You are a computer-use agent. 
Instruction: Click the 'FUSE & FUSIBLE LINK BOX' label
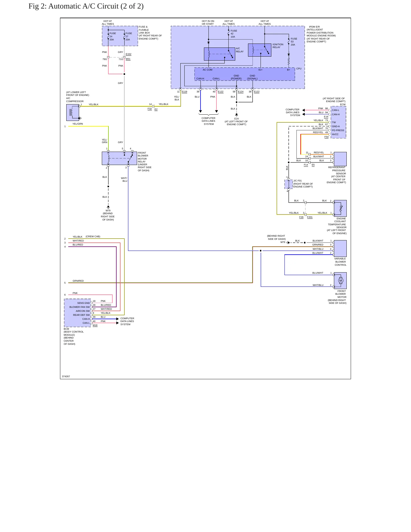click(x=150, y=33)
